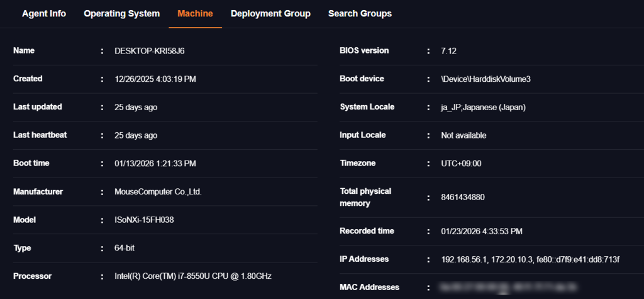Screen dimensions: 644x299
Task: Click the Recorded time value 01/23/2026
Action: point(482,232)
